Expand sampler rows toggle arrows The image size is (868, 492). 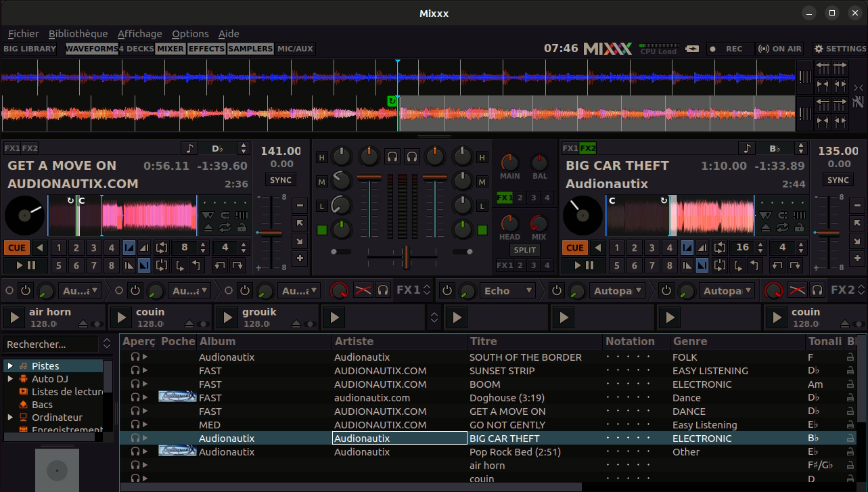pos(434,317)
